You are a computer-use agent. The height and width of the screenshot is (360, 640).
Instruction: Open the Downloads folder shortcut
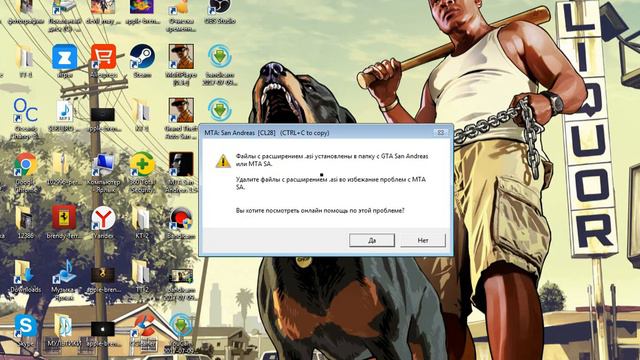pyautogui.click(x=24, y=272)
